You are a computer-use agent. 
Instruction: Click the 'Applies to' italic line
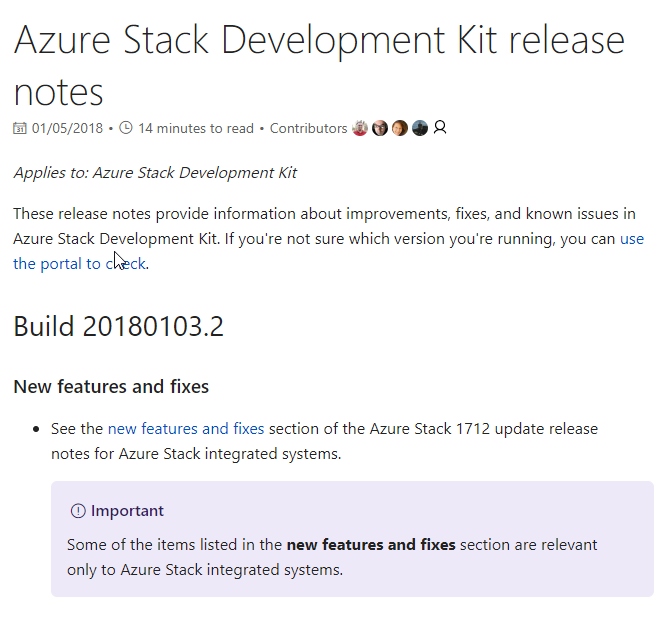(x=155, y=173)
